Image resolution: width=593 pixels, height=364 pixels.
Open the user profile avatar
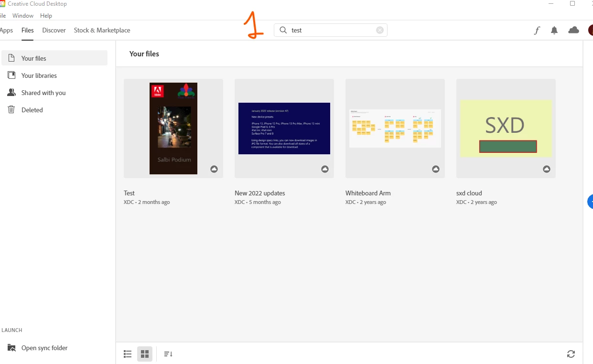coord(591,30)
